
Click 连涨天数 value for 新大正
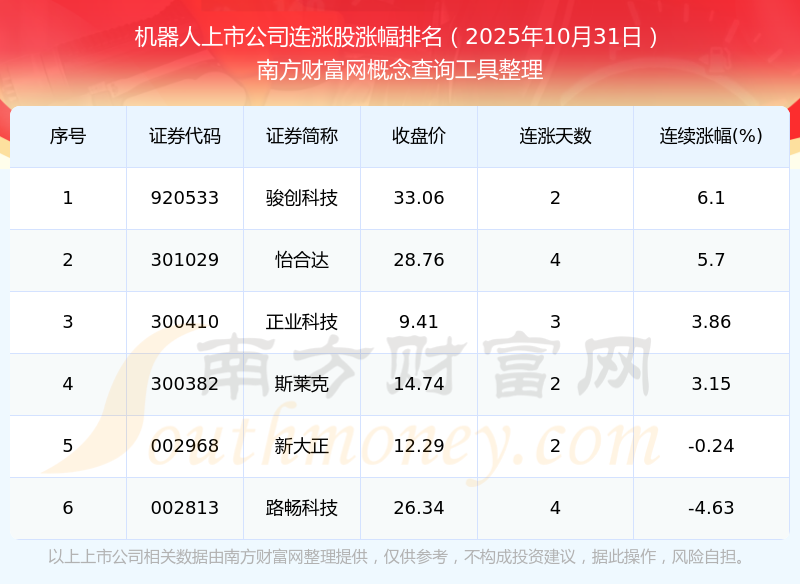[x=555, y=446]
